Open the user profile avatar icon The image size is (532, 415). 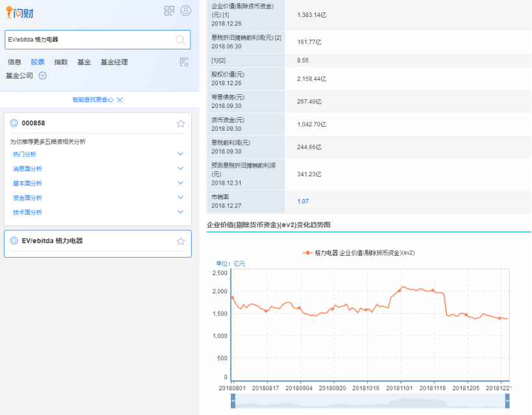click(185, 10)
